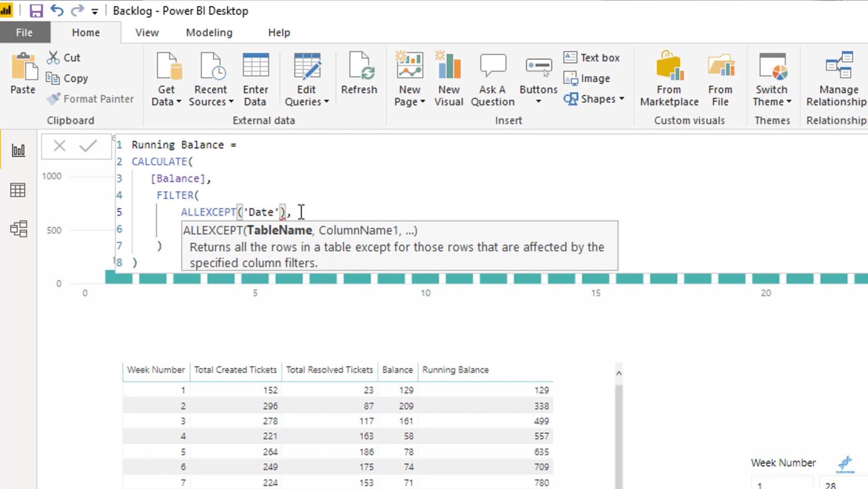Click FILTER( in the formula editor
868x489 pixels.
click(x=178, y=195)
